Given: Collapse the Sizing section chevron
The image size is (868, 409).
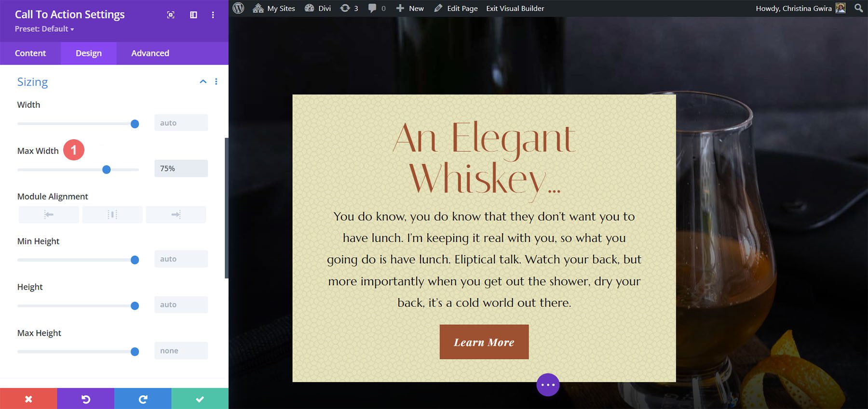Looking at the screenshot, I should (203, 81).
